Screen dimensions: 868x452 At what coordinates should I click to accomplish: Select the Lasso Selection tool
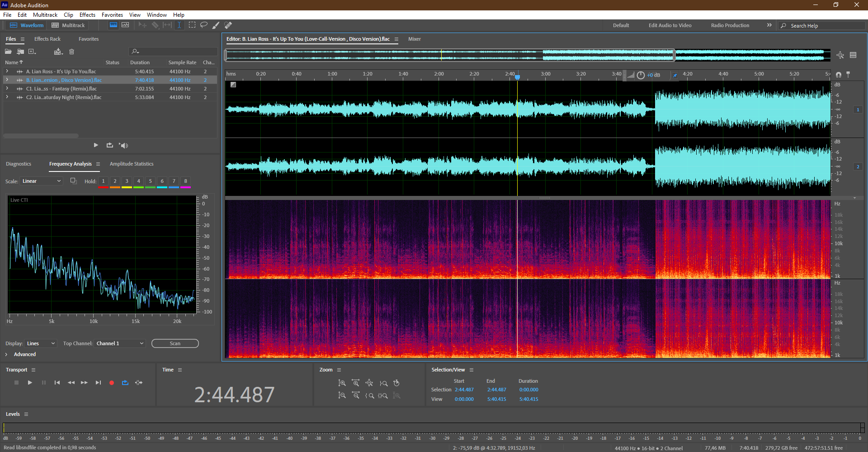(204, 25)
